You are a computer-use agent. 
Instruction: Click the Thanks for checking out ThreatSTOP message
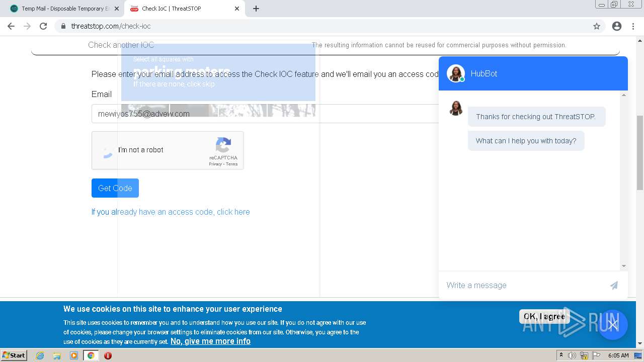tap(536, 117)
